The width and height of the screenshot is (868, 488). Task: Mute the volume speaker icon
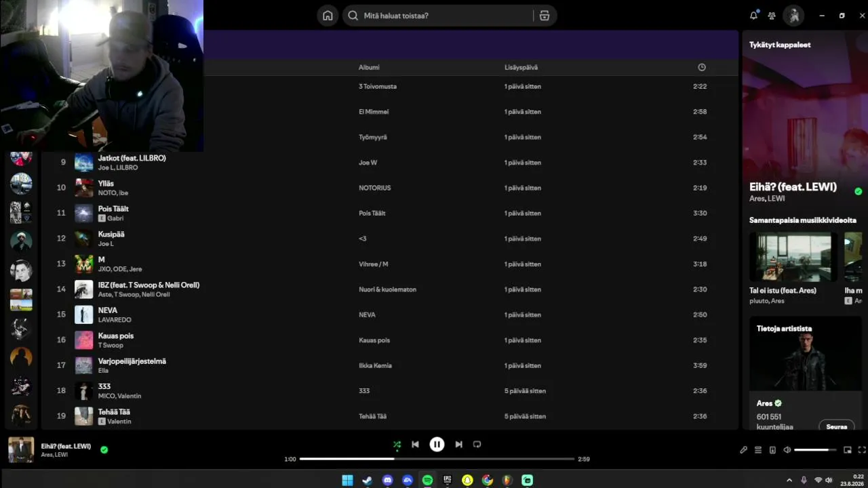[x=787, y=450]
